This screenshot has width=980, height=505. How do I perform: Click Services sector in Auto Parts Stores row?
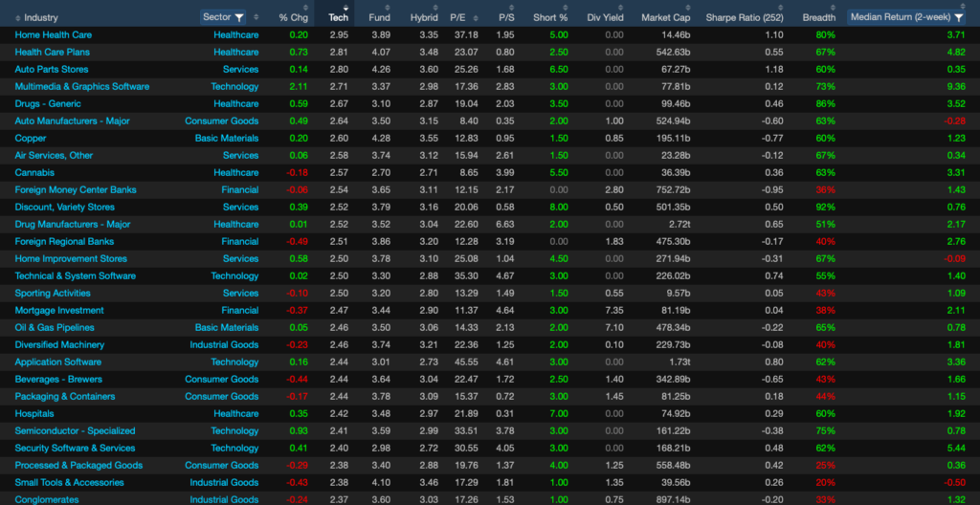point(240,70)
